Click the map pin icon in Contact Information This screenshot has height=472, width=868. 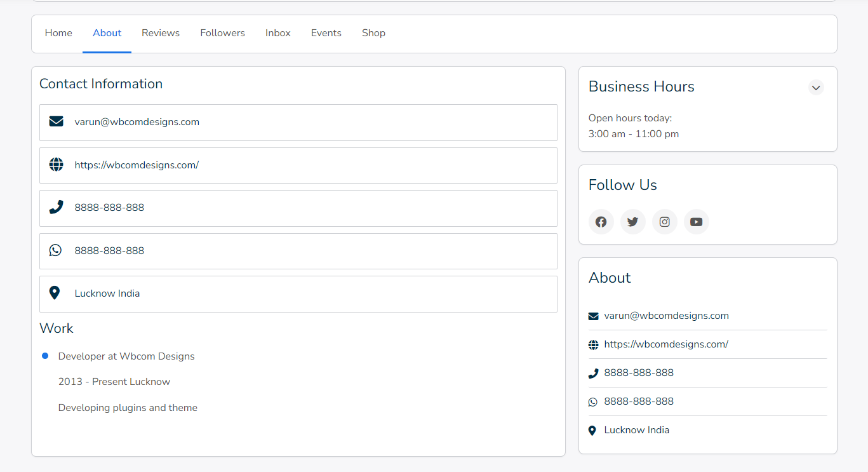pos(55,293)
